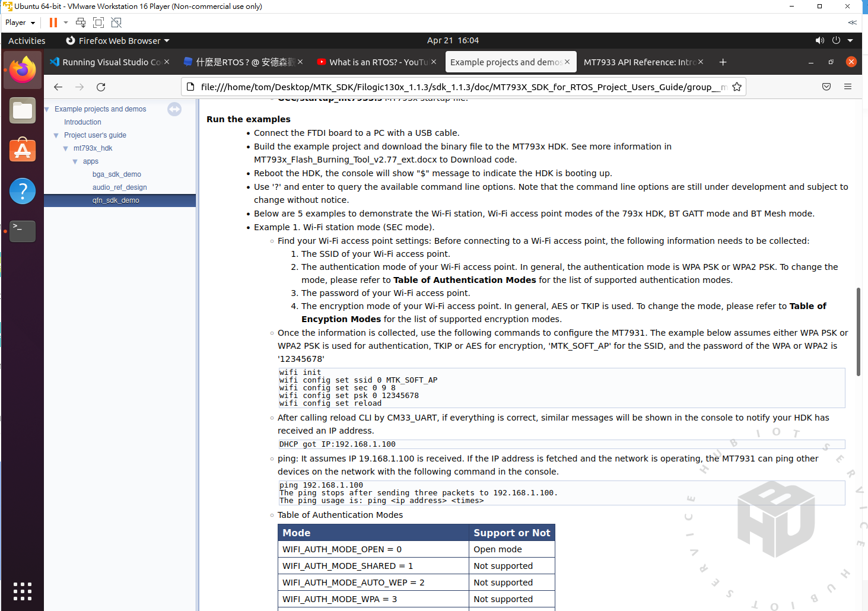This screenshot has height=611, width=868.
Task: Collapse the mt793x_hdk tree node
Action: point(65,148)
